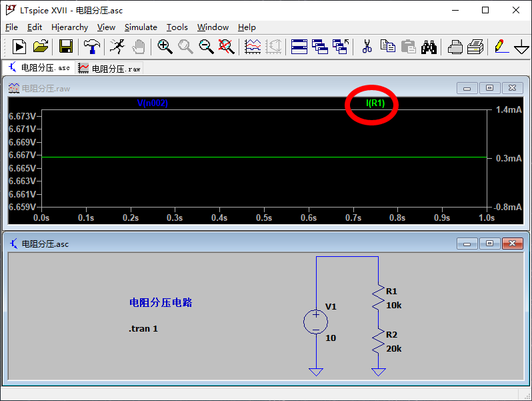Open a file with the folder icon
The height and width of the screenshot is (401, 532).
(41, 46)
